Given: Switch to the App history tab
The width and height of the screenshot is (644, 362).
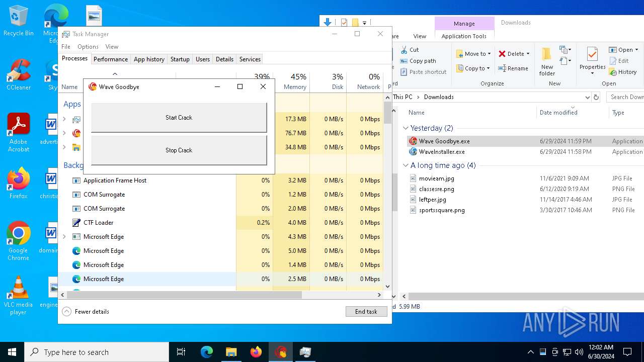Looking at the screenshot, I should (x=149, y=59).
